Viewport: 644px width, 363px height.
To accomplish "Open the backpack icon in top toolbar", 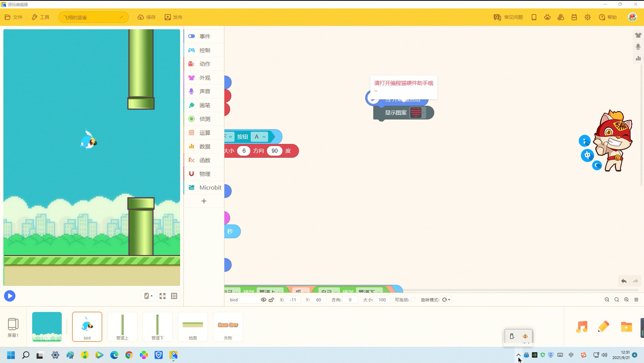I will coord(574,17).
